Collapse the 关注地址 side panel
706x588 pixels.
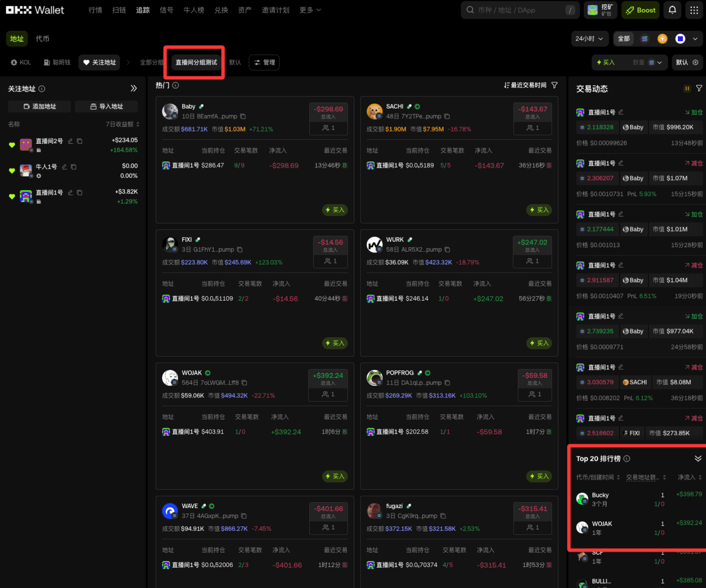(133, 88)
